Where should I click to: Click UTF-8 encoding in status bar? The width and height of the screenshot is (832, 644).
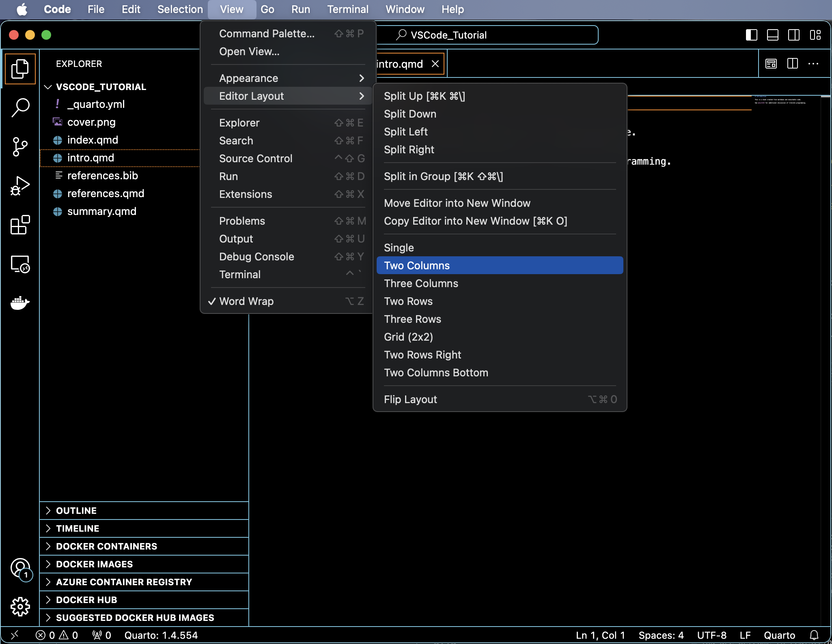(x=712, y=635)
